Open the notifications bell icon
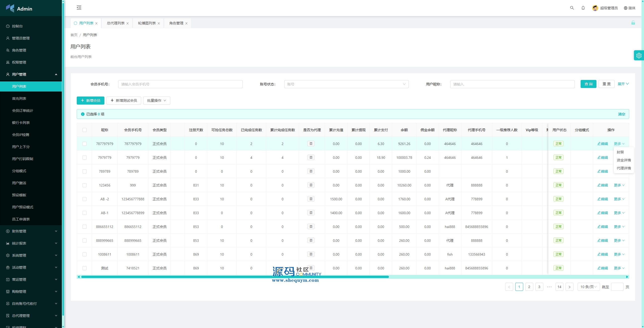Image resolution: width=644 pixels, height=328 pixels. point(583,8)
